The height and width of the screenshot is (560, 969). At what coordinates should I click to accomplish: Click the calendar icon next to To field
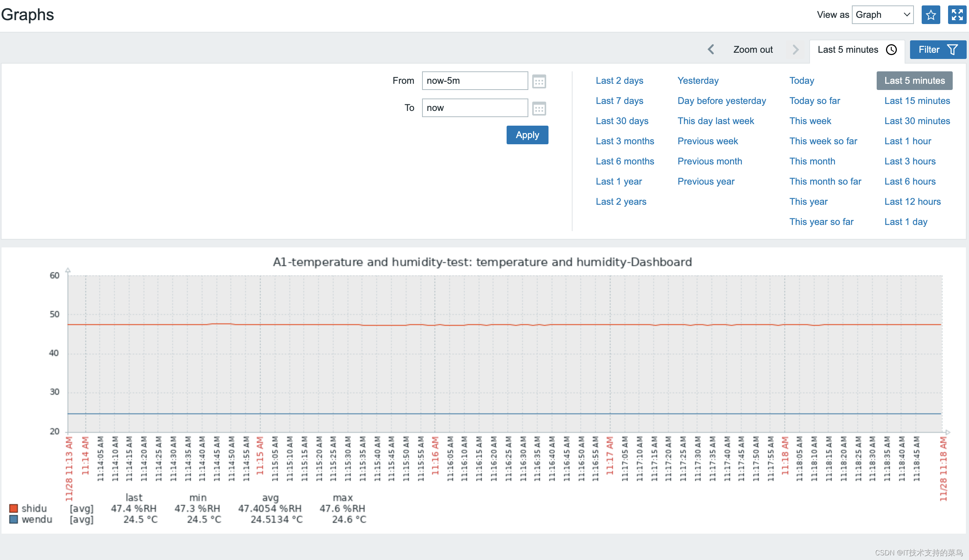pos(540,108)
